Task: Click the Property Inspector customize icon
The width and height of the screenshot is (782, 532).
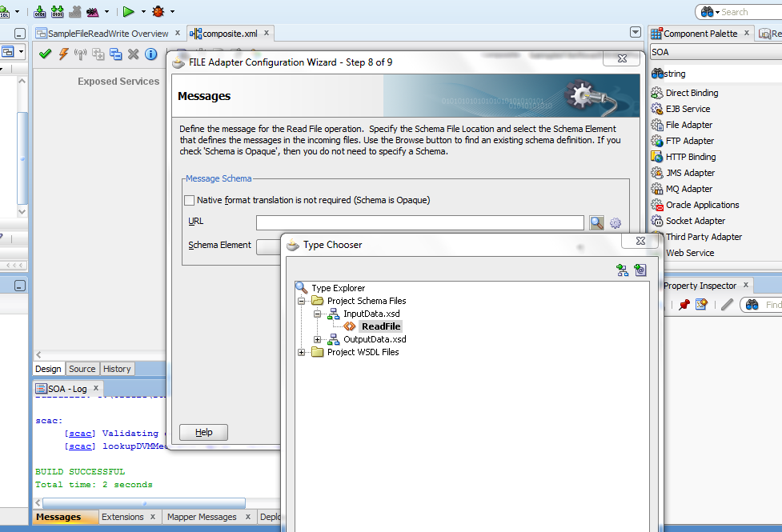Action: (x=702, y=304)
